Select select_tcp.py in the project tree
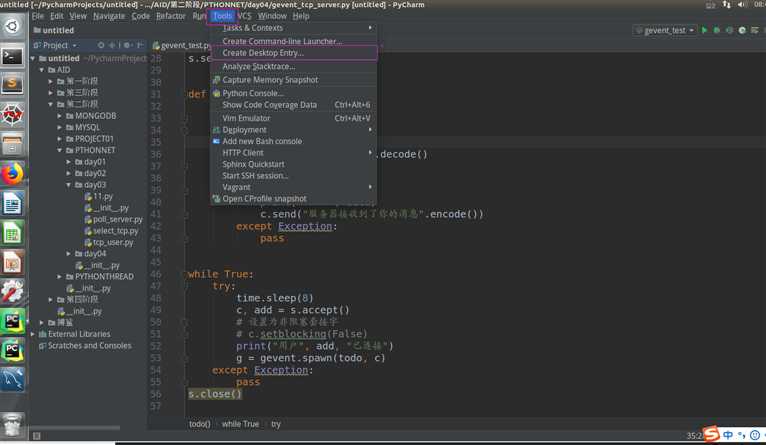This screenshot has width=766, height=445. click(116, 231)
